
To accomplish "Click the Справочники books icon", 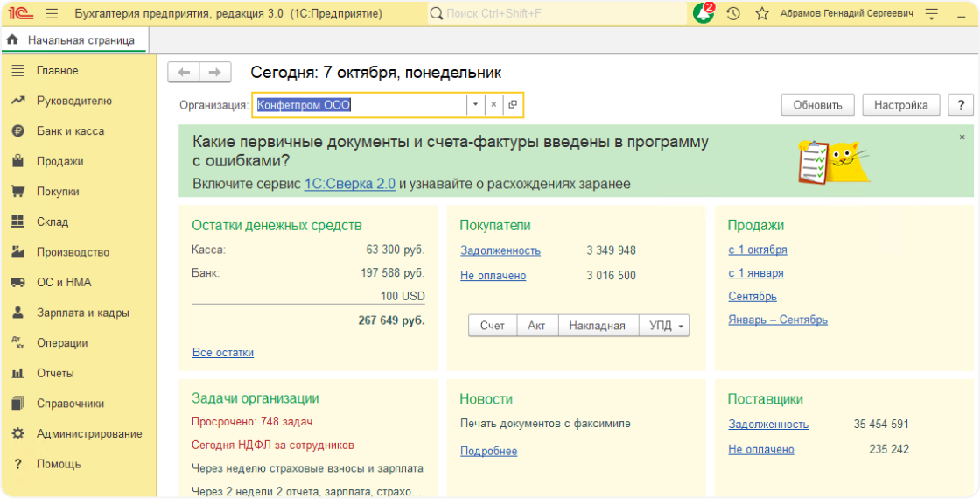I will (18, 404).
